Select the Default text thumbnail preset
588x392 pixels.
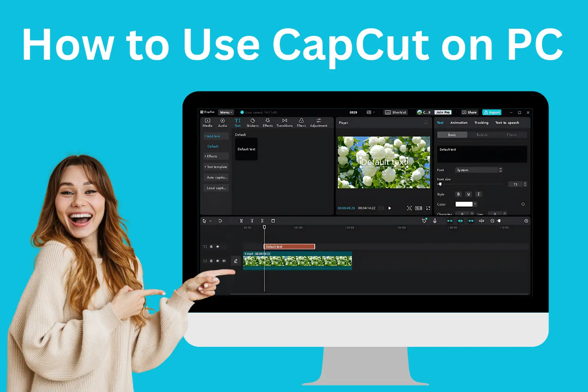coord(246,149)
